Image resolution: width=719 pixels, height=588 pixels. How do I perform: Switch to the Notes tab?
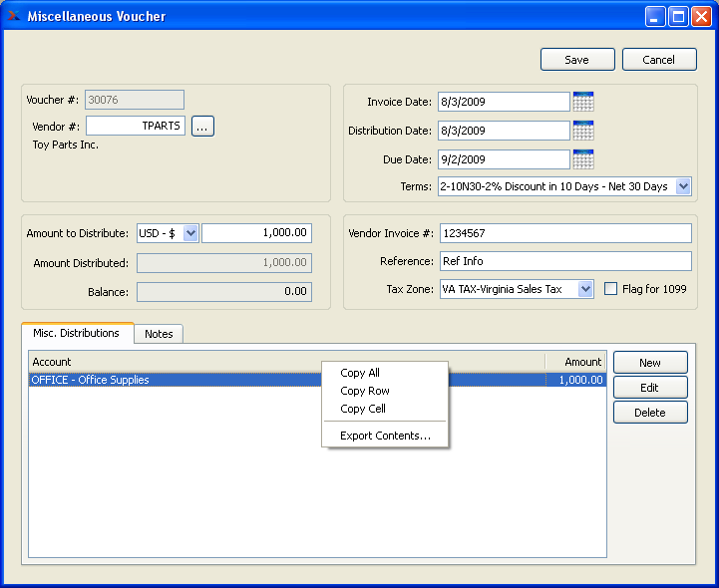(159, 334)
